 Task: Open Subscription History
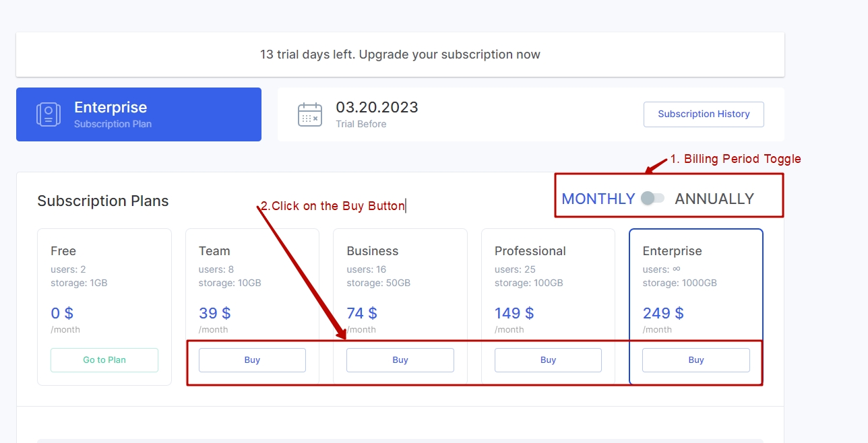pos(704,114)
